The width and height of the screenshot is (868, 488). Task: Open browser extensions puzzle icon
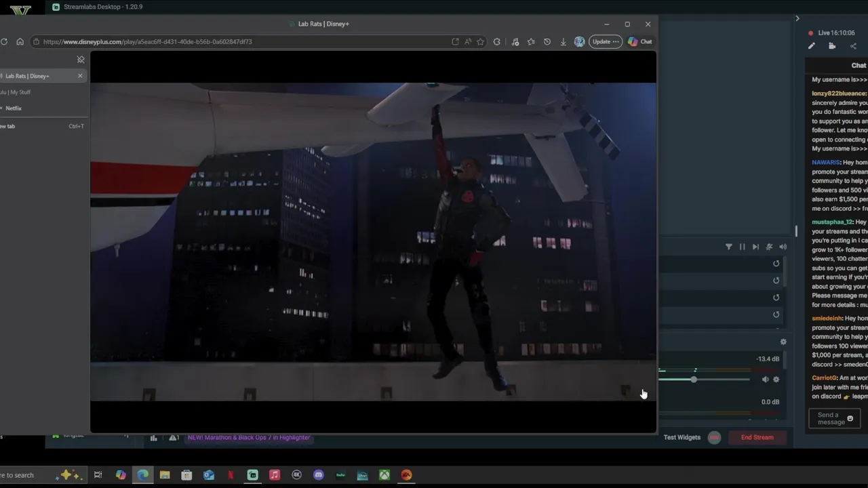pyautogui.click(x=497, y=41)
